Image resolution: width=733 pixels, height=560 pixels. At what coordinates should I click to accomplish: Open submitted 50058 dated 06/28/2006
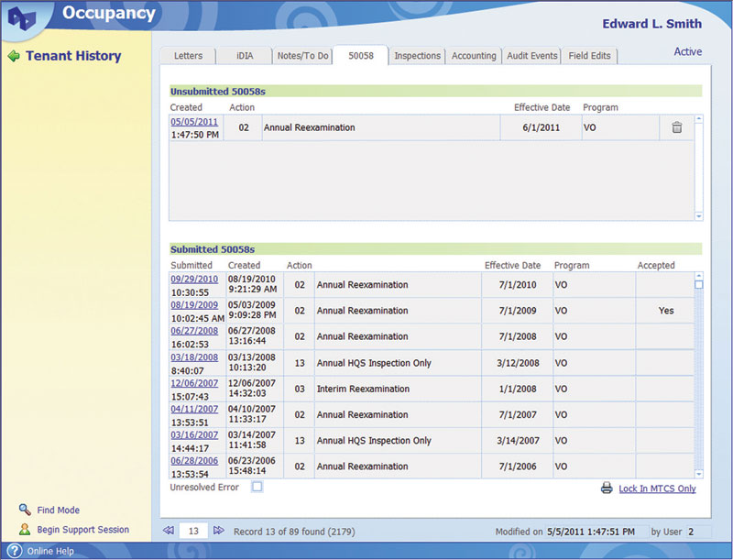coord(194,460)
